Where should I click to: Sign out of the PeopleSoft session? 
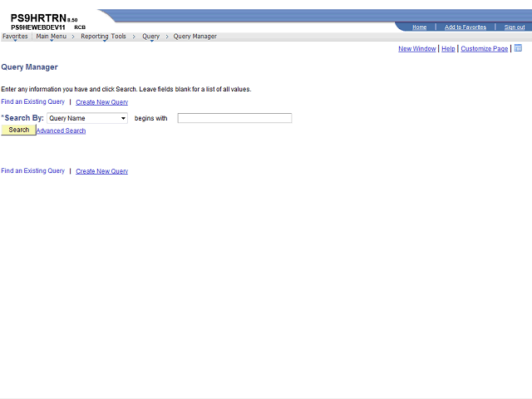coord(515,27)
